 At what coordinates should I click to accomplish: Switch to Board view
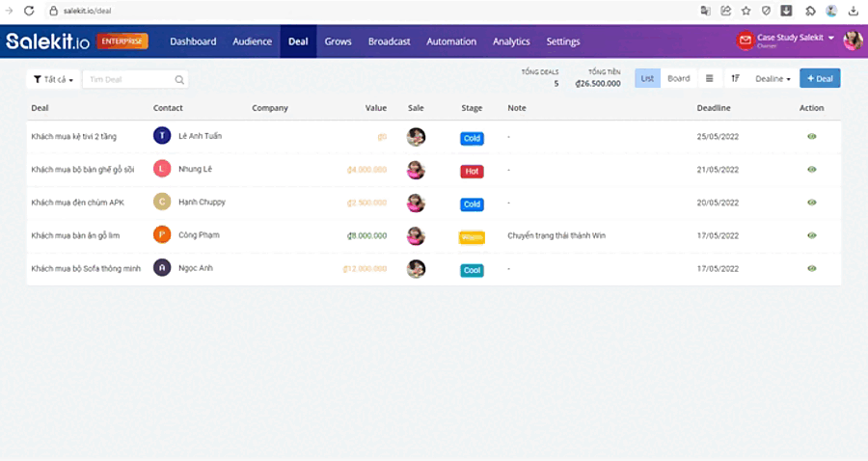pos(679,78)
